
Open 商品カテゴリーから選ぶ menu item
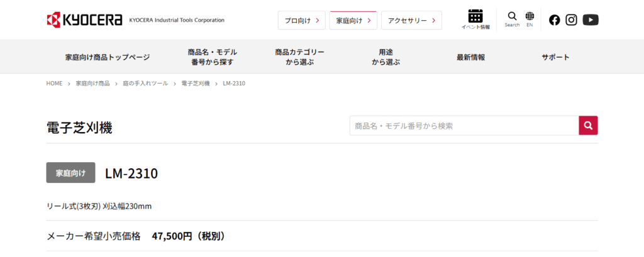300,57
